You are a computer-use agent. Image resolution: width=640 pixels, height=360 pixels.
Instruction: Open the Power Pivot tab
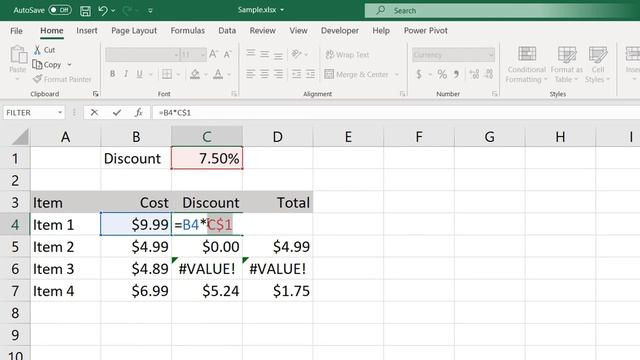pos(426,31)
